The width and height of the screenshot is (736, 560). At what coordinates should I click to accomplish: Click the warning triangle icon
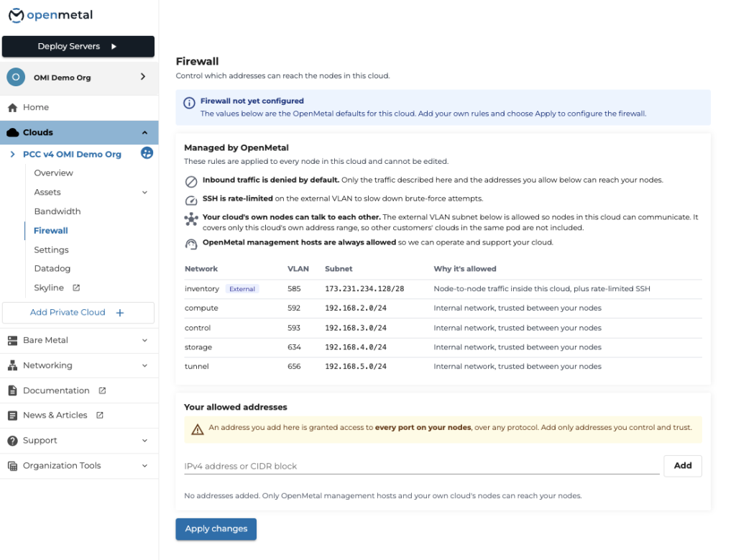(x=198, y=429)
